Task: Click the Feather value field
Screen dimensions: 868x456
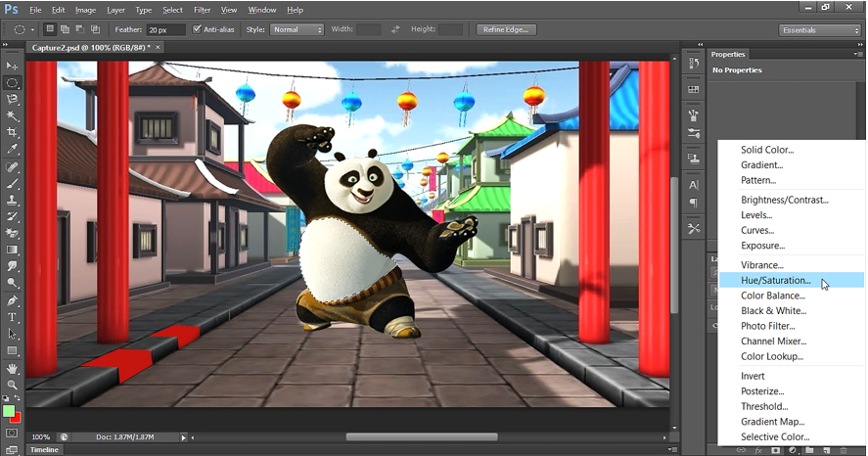Action: tap(165, 30)
